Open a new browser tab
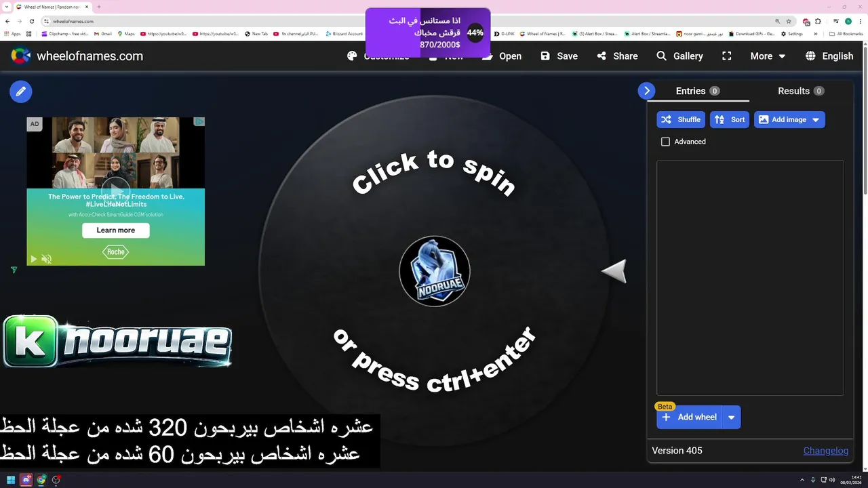868x488 pixels. (x=99, y=7)
